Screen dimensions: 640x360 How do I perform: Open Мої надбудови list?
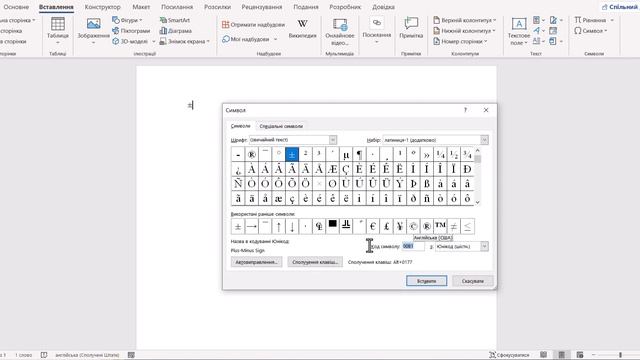click(x=249, y=39)
